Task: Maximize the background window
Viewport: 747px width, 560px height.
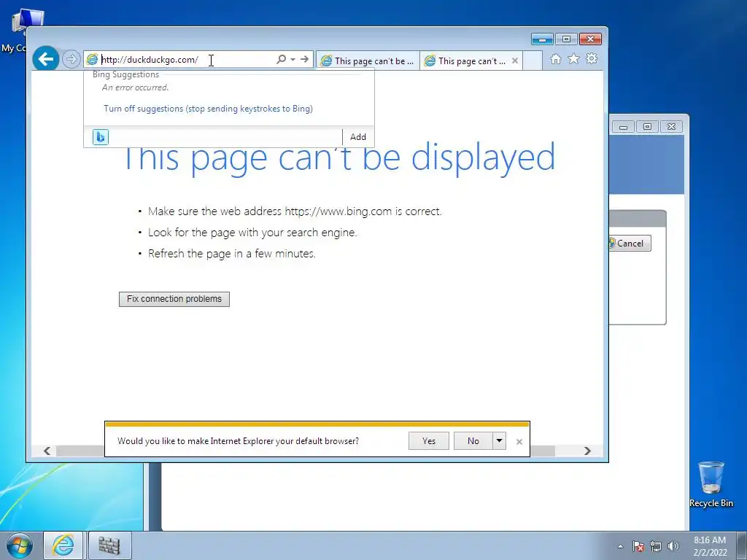Action: [x=647, y=127]
